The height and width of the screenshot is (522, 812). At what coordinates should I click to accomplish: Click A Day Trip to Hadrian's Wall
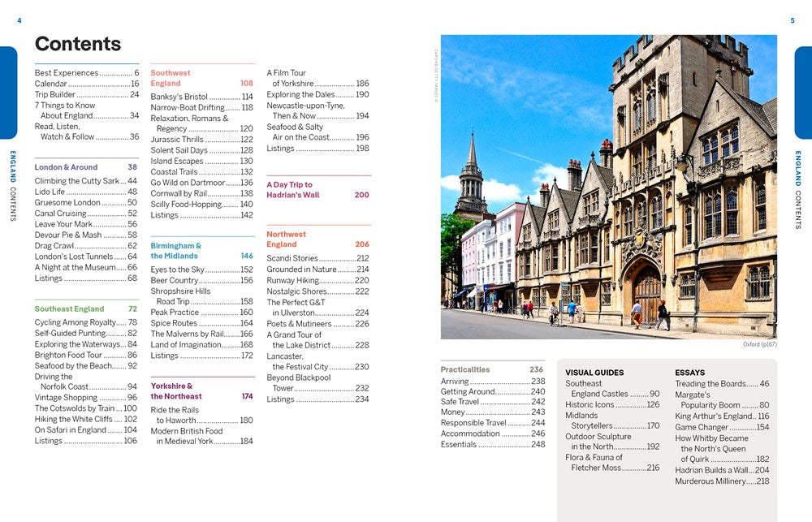299,188
